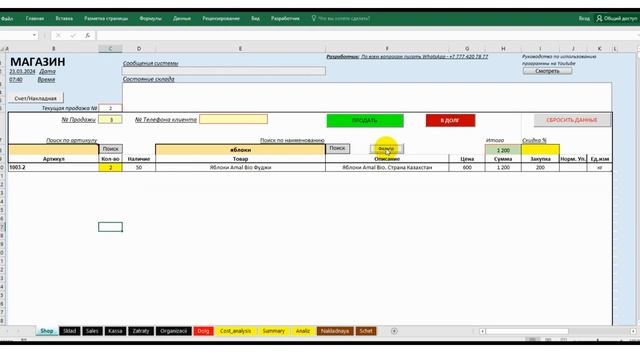Screen dimensions: 640x360
Task: Switch to the Shop sheet tab
Action: click(x=47, y=331)
